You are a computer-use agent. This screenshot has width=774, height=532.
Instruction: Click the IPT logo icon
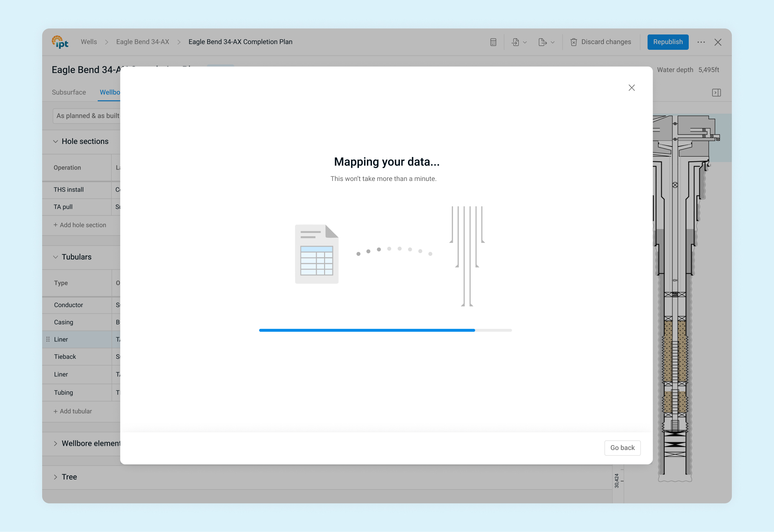60,42
